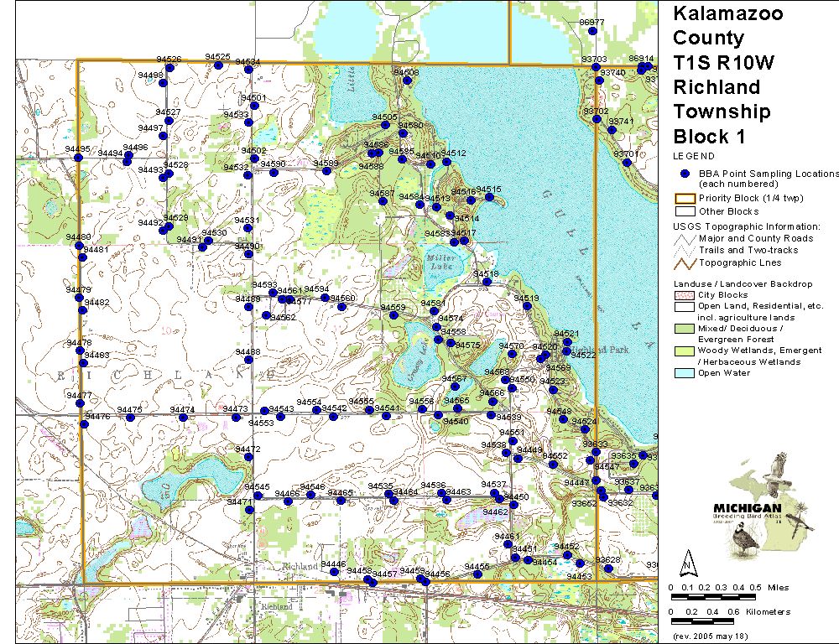The height and width of the screenshot is (644, 839).
Task: Click the orange Priority Block legend swatch
Action: tap(685, 199)
